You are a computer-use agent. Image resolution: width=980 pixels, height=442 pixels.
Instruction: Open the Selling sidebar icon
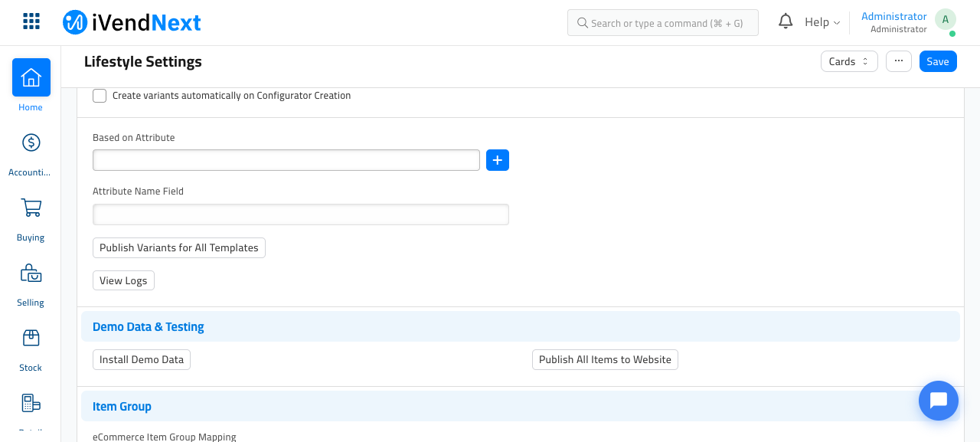[x=31, y=273]
